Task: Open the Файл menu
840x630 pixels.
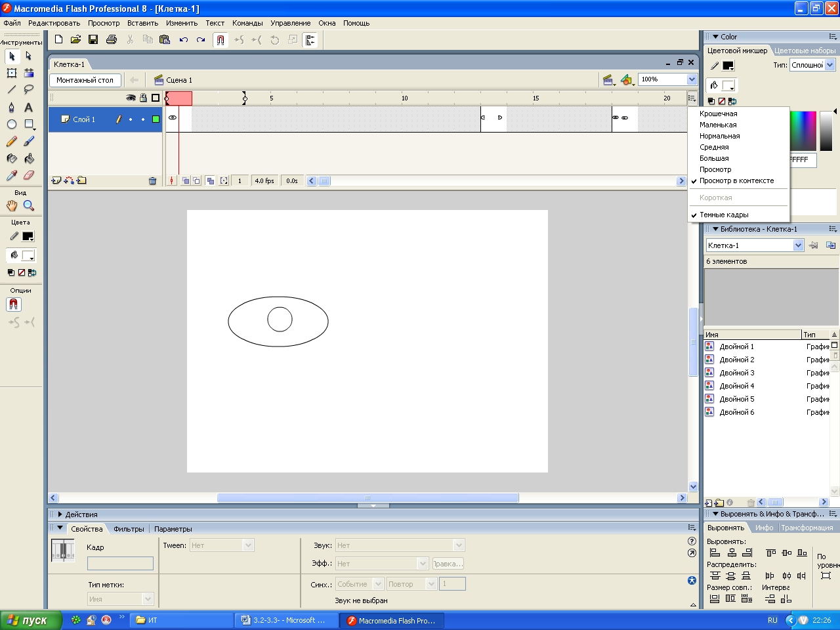Action: tap(12, 23)
